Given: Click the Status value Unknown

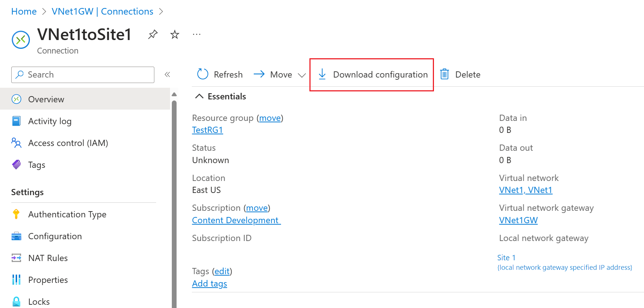Looking at the screenshot, I should point(210,160).
